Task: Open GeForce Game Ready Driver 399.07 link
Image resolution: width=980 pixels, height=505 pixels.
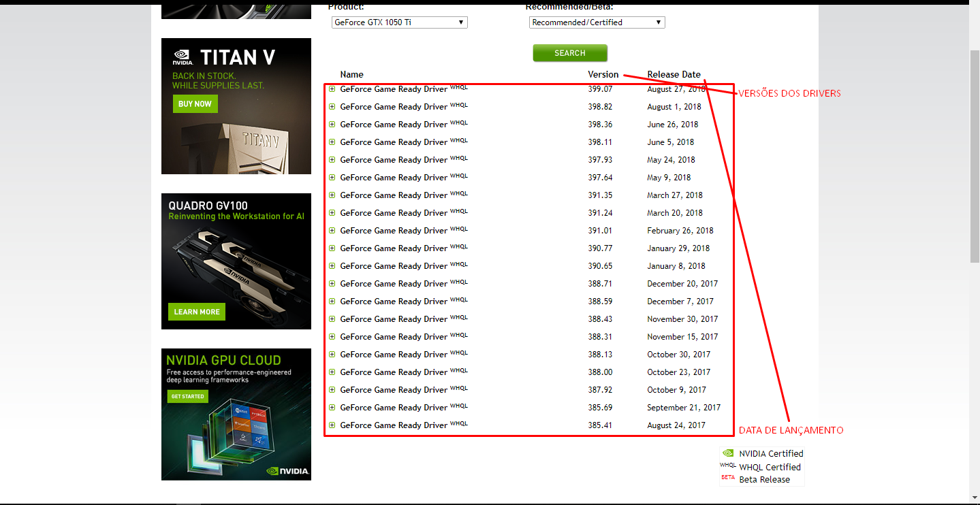Action: click(394, 88)
